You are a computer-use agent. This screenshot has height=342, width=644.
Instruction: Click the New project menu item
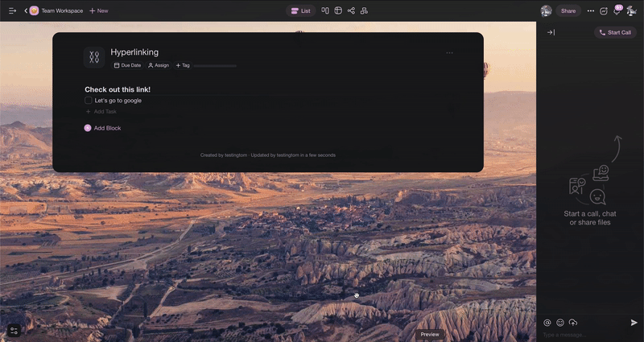98,10
